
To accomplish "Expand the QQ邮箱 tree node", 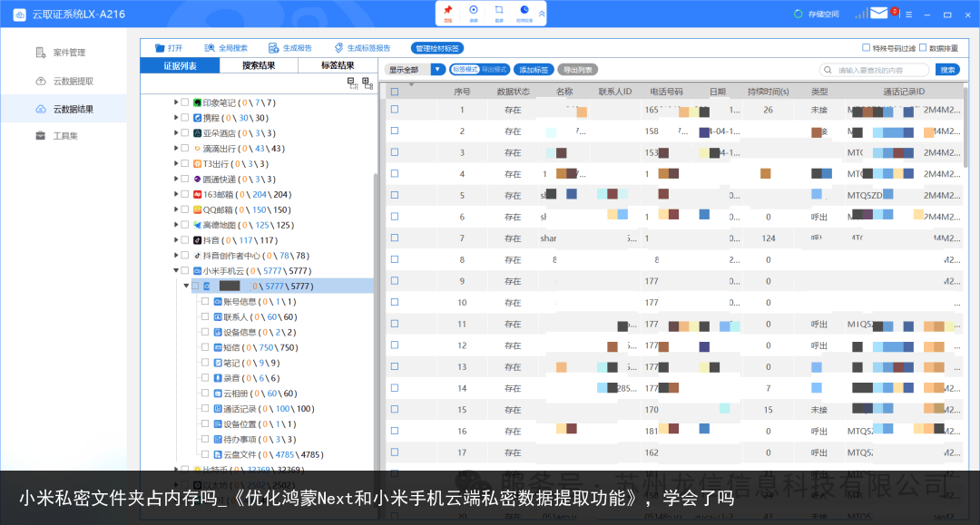I will click(x=176, y=209).
